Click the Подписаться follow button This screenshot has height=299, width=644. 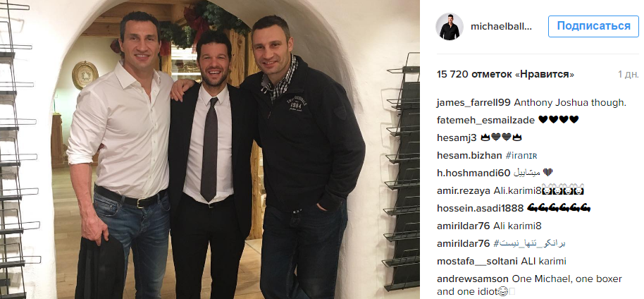tap(593, 26)
